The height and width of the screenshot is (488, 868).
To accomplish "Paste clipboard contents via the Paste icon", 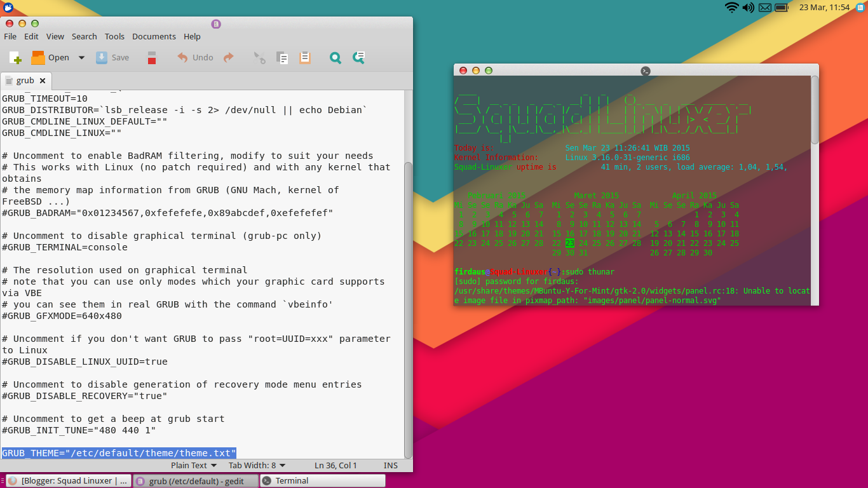I will pos(305,57).
